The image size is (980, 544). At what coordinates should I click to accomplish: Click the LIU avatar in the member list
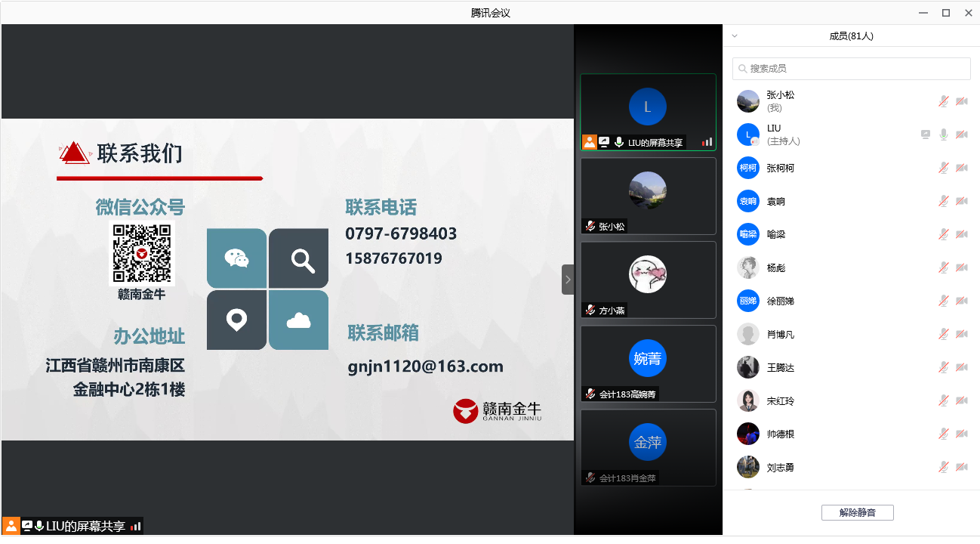(748, 134)
